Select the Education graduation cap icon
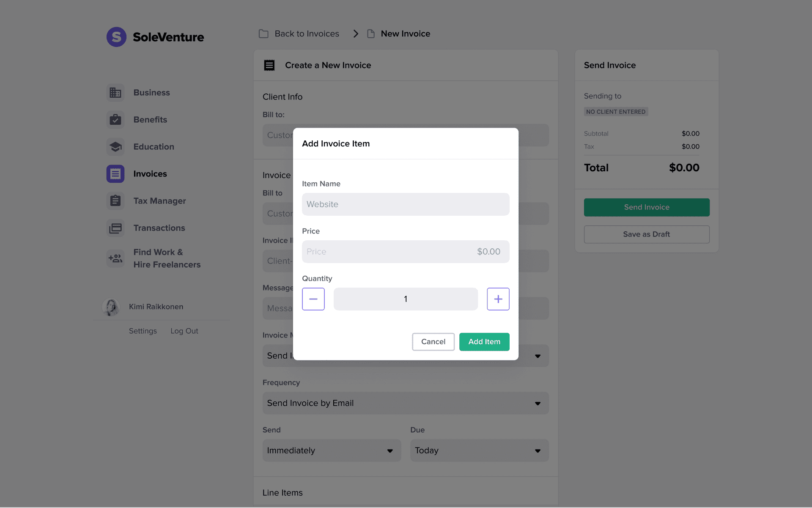The width and height of the screenshot is (812, 508). click(115, 147)
